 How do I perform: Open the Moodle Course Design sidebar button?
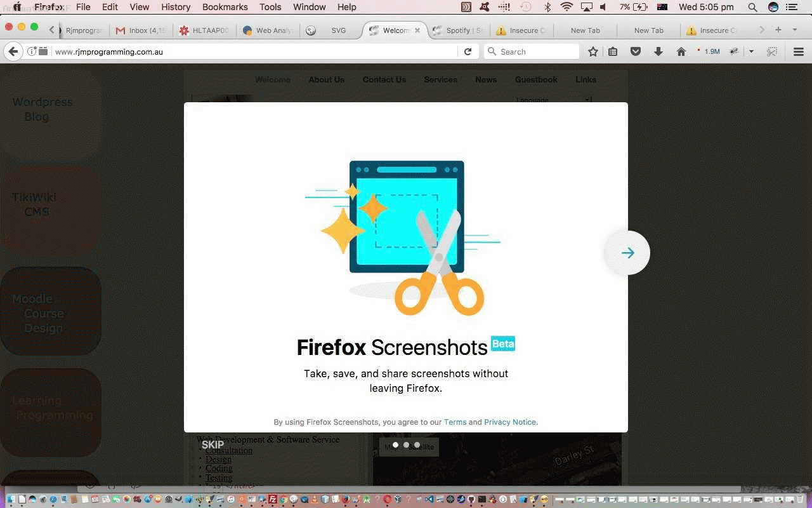tap(51, 311)
